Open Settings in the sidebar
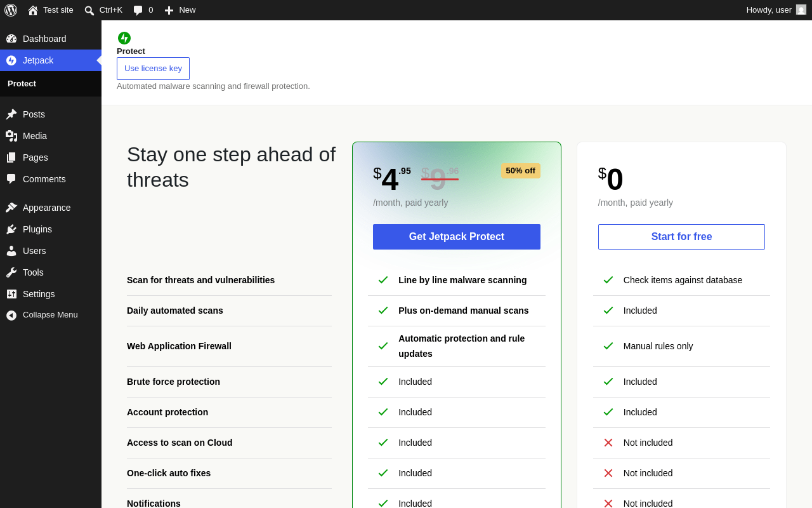Screen dimensions: 812x508 pyautogui.click(x=51, y=294)
